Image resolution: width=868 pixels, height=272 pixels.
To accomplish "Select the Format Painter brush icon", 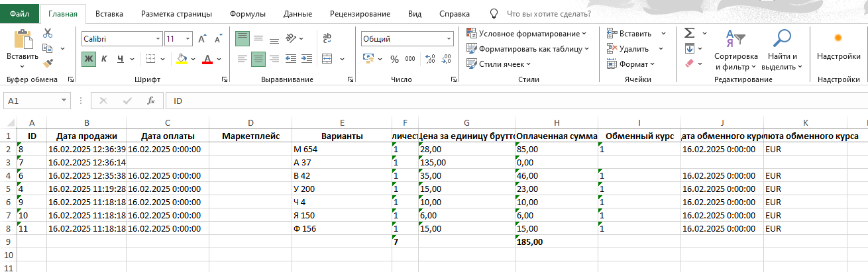I will pyautogui.click(x=48, y=63).
